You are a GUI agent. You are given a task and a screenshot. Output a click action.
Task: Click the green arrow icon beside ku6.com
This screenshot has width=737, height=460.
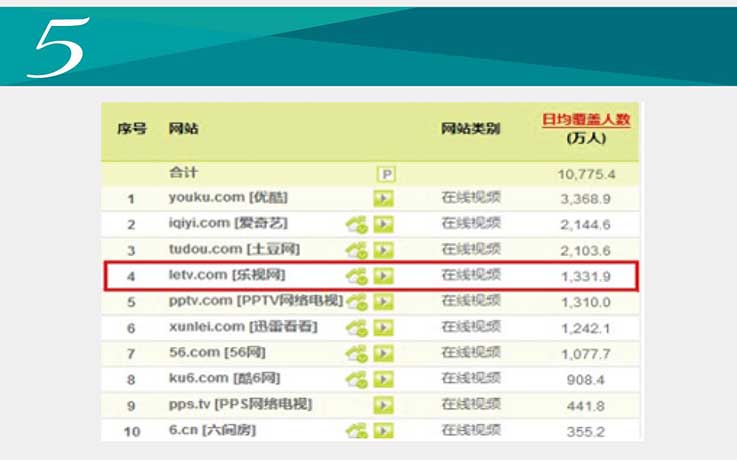click(383, 379)
